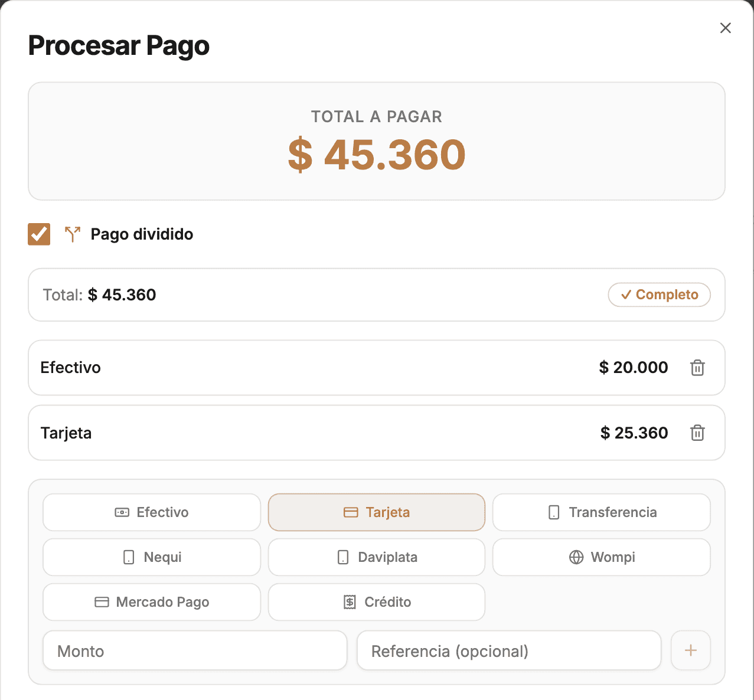The width and height of the screenshot is (754, 700).
Task: Delete the Tarjeta payment row
Action: tap(697, 433)
